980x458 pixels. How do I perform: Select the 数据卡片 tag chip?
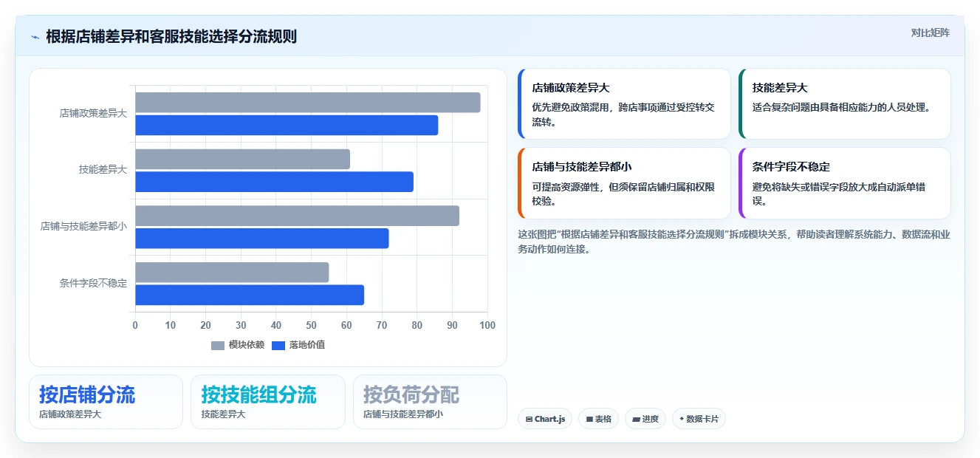point(699,419)
